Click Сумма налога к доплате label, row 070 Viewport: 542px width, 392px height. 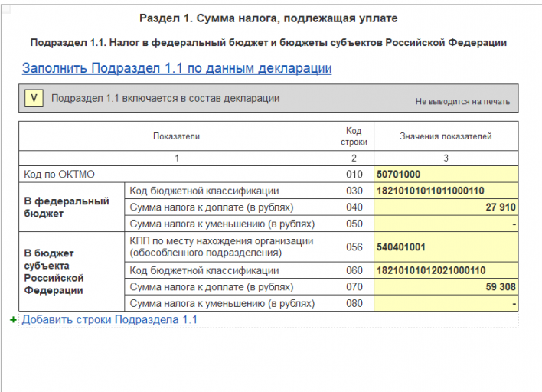pos(211,287)
